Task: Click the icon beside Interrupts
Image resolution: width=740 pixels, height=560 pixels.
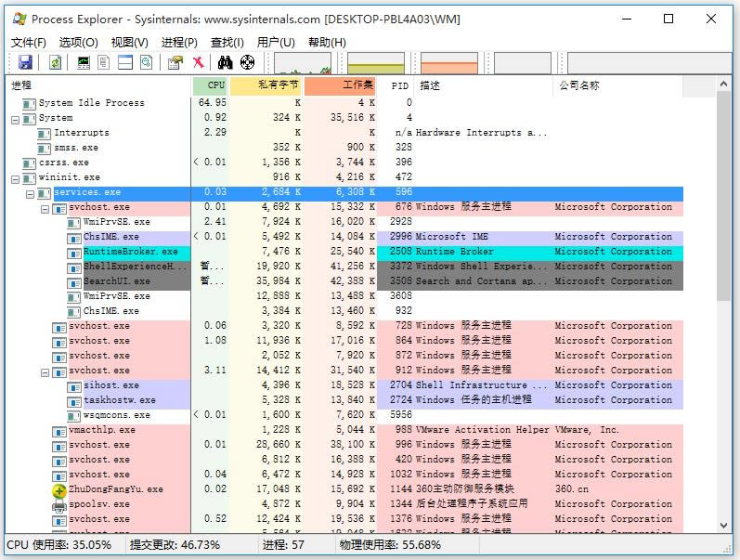Action: [x=44, y=134]
